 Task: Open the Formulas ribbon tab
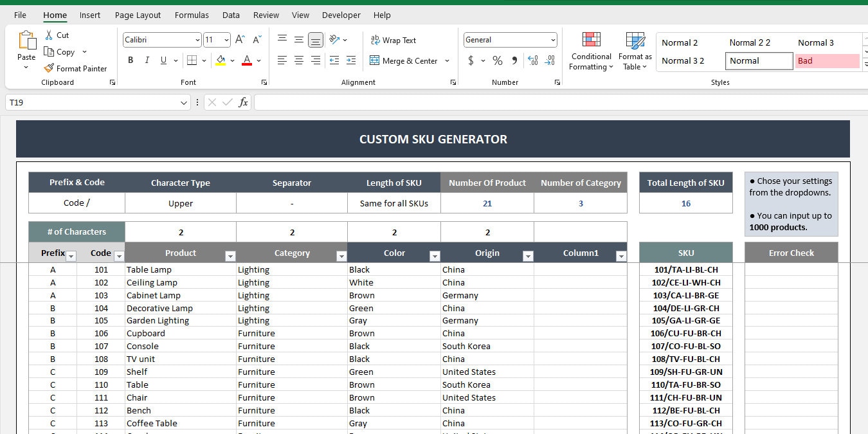coord(192,15)
